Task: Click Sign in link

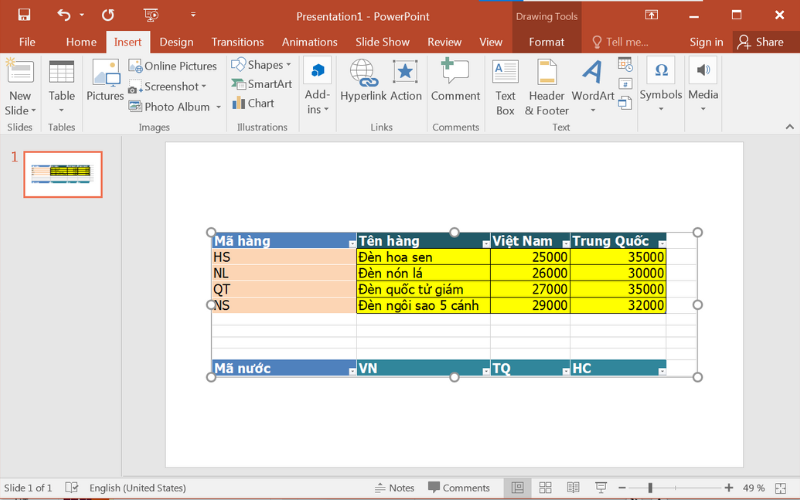Action: coord(706,42)
